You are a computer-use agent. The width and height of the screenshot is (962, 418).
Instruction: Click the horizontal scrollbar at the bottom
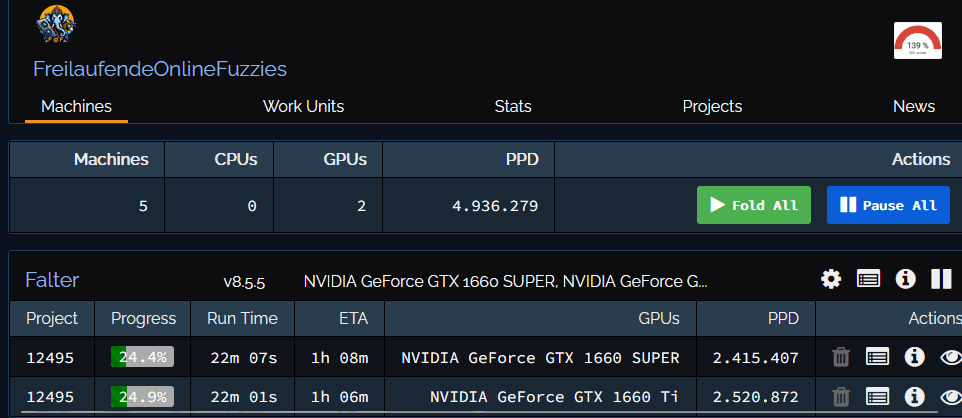point(479,412)
